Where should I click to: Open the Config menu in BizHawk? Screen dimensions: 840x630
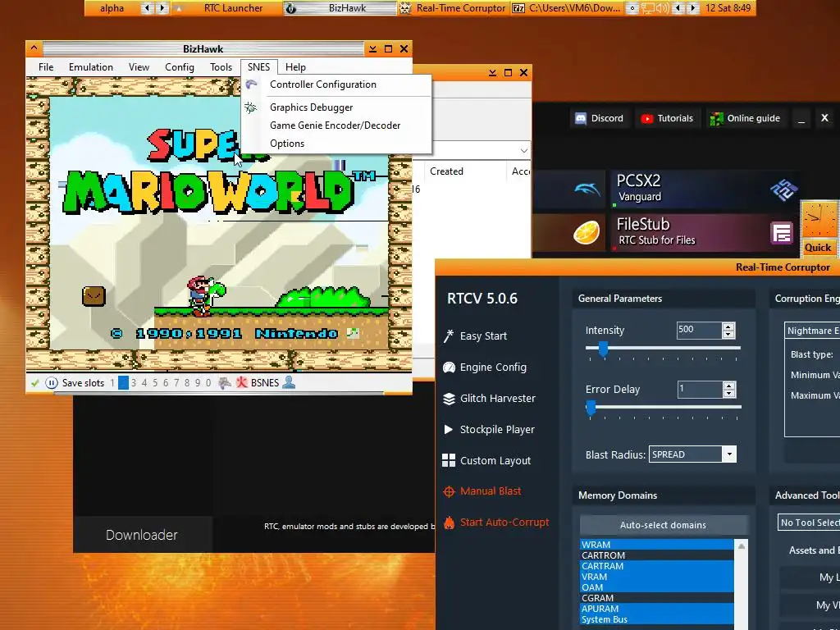pos(180,67)
